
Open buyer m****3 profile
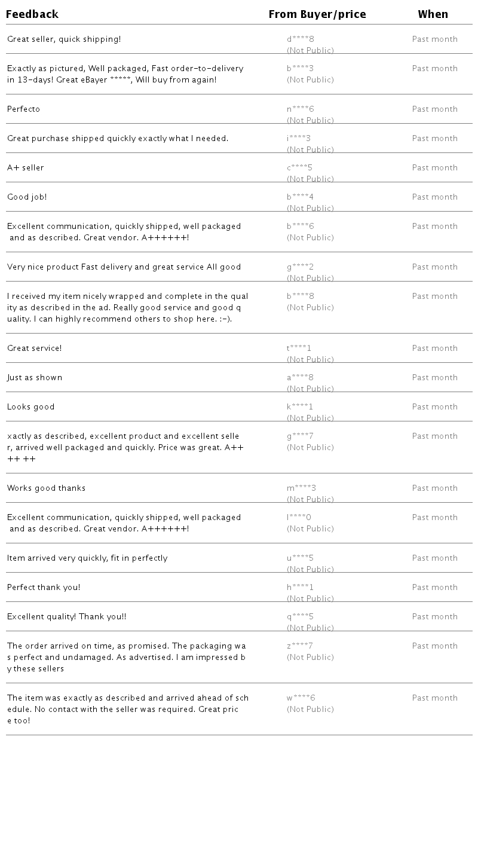301,488
